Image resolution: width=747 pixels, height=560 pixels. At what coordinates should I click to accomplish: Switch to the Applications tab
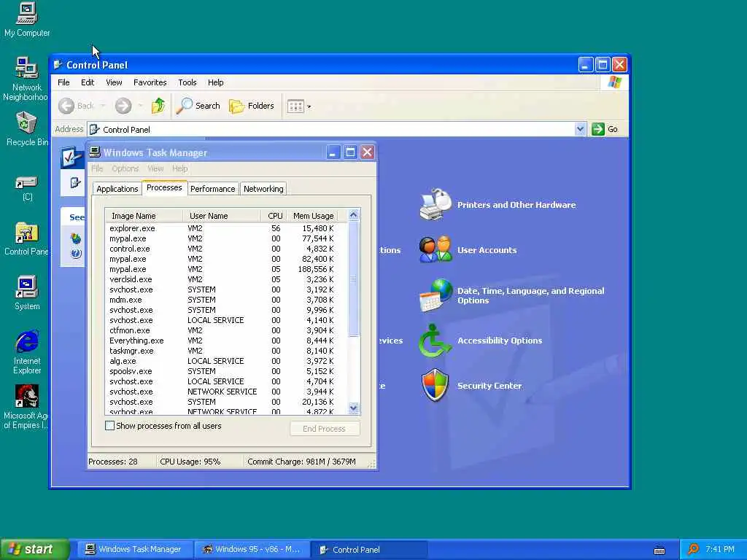pos(117,189)
